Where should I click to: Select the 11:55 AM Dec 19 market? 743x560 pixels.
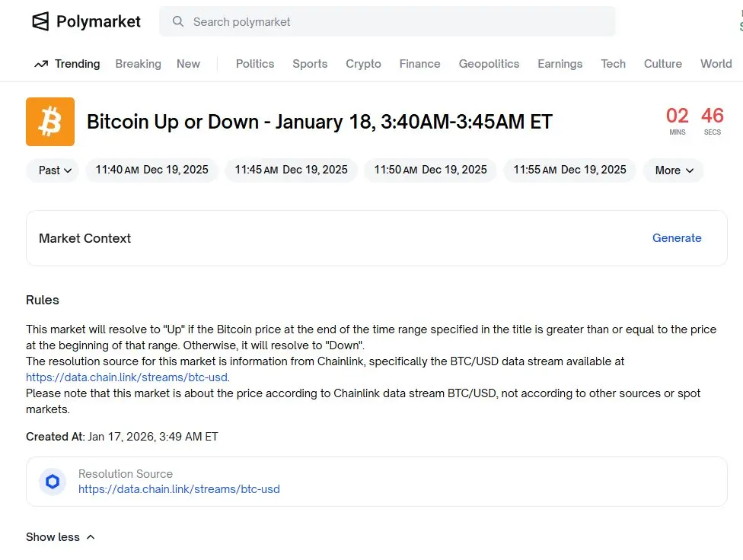[x=569, y=170]
